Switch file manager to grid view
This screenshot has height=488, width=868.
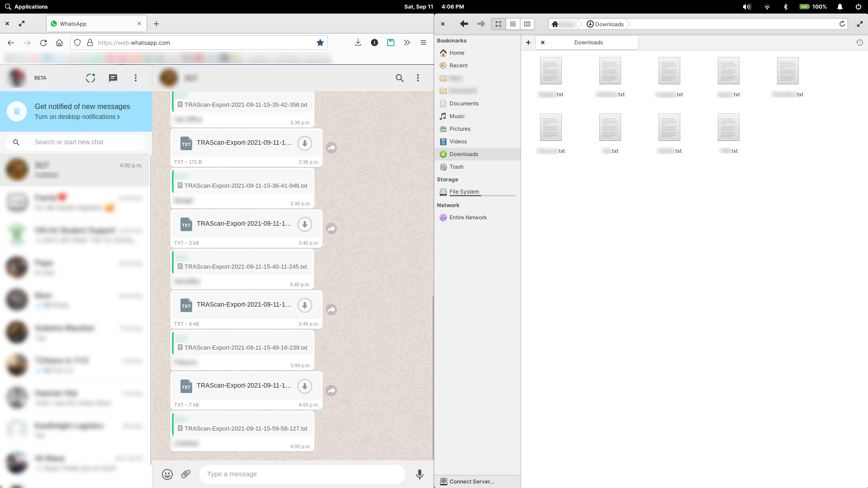(x=498, y=24)
